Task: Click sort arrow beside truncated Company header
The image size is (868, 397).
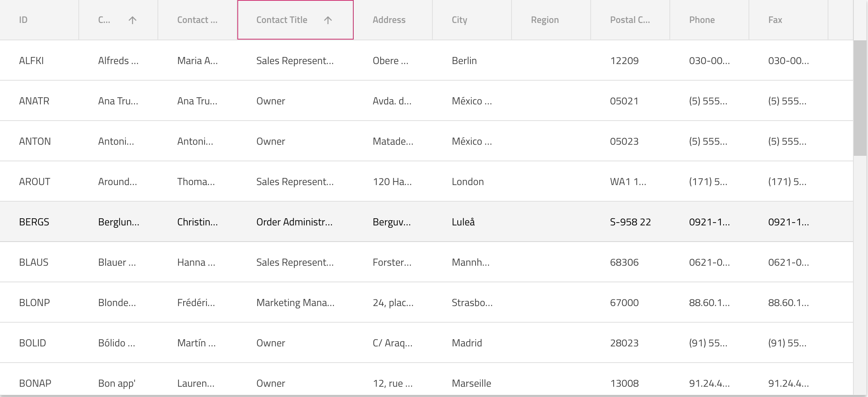Action: coord(133,20)
